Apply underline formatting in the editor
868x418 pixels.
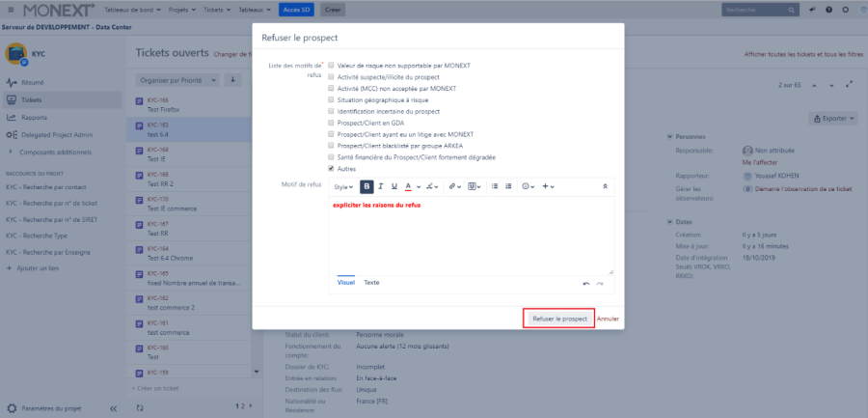pyautogui.click(x=393, y=186)
